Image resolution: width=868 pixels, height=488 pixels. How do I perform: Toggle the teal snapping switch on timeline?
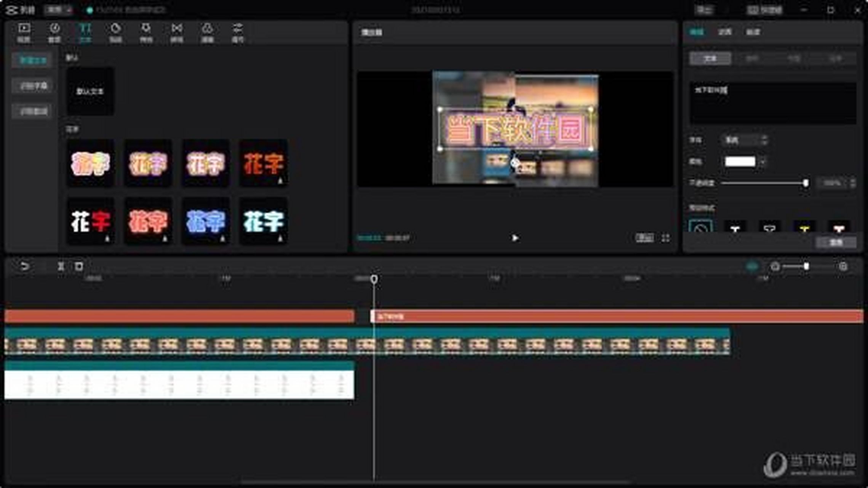[x=752, y=266]
